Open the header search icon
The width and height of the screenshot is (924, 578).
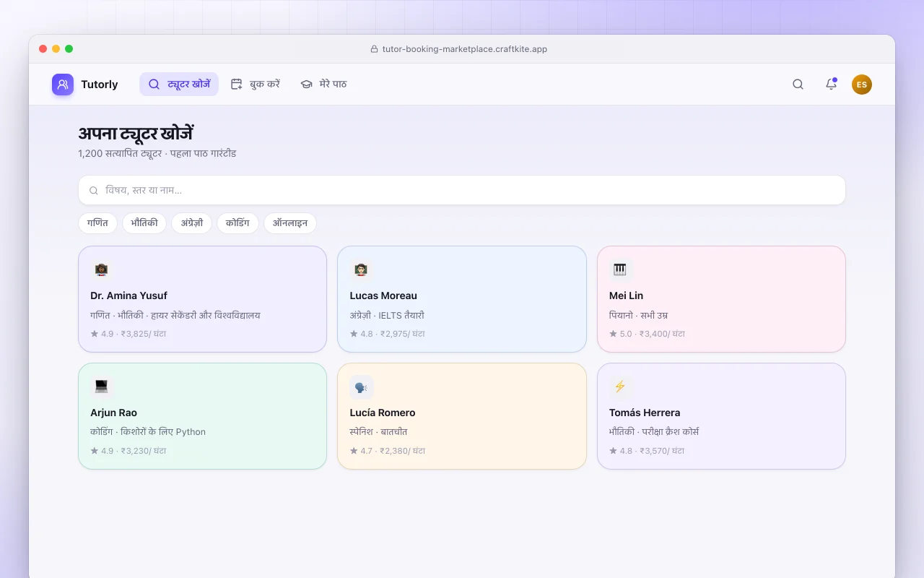798,85
